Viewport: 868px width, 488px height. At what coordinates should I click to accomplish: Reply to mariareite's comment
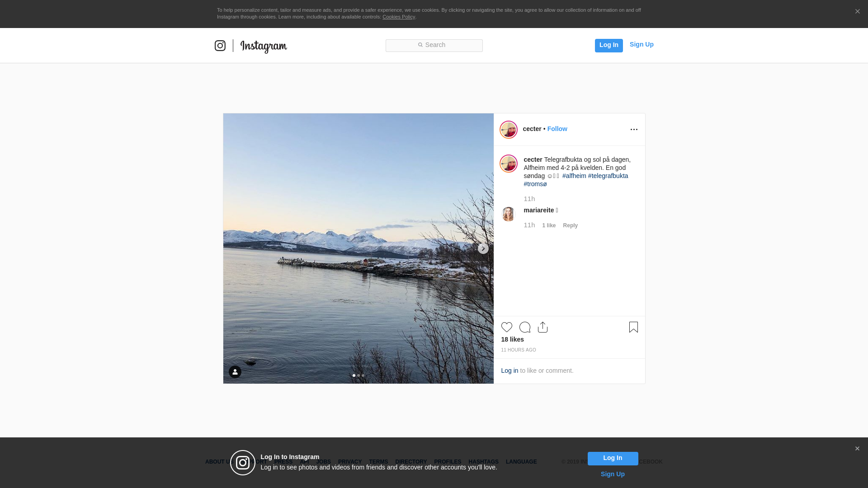[x=570, y=225]
